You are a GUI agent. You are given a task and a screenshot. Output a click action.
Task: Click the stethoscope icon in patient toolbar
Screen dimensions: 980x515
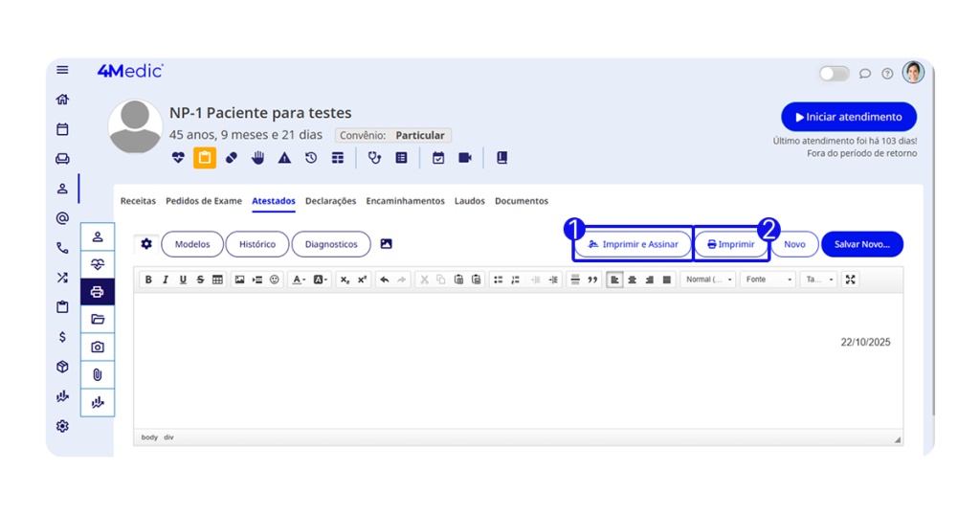[374, 158]
